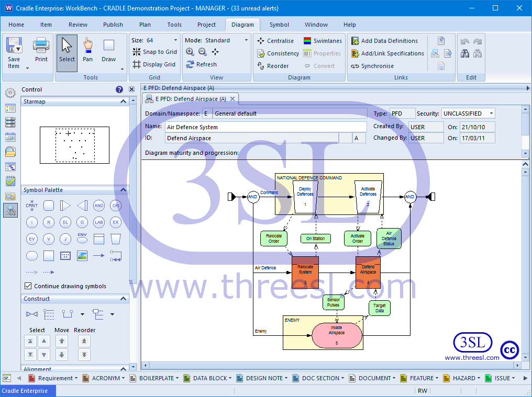Image resolution: width=532 pixels, height=397 pixels.
Task: Click the Save Item icon
Action: click(x=14, y=46)
